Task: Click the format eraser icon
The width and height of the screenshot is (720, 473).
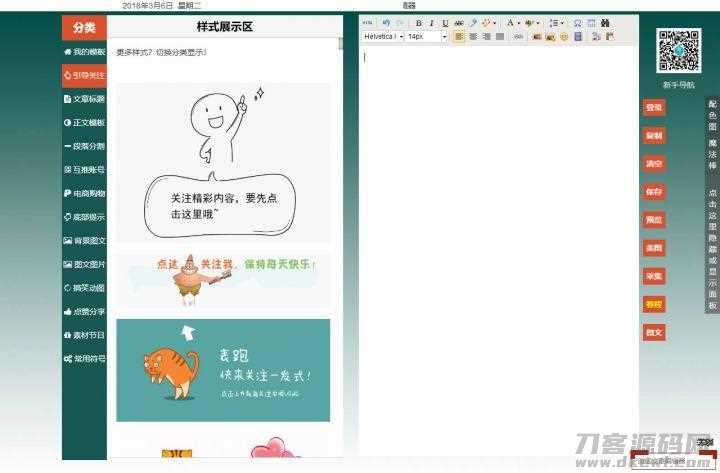Action: click(x=473, y=23)
